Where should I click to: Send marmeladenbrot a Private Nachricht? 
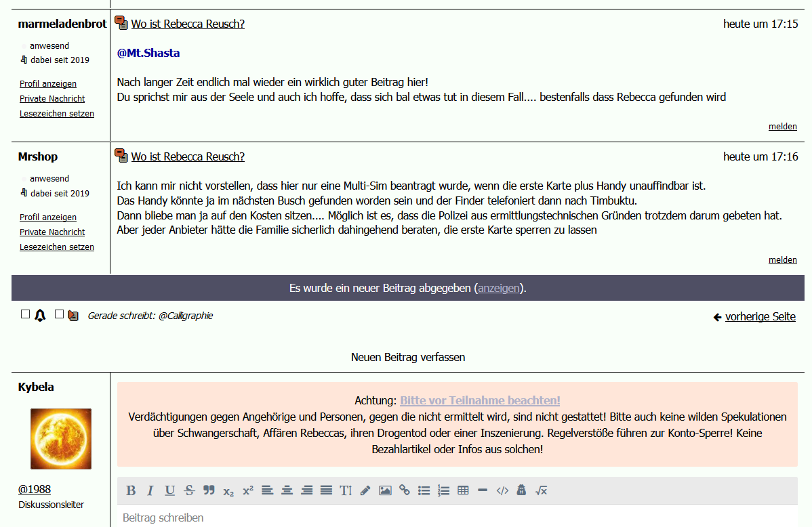coord(52,99)
